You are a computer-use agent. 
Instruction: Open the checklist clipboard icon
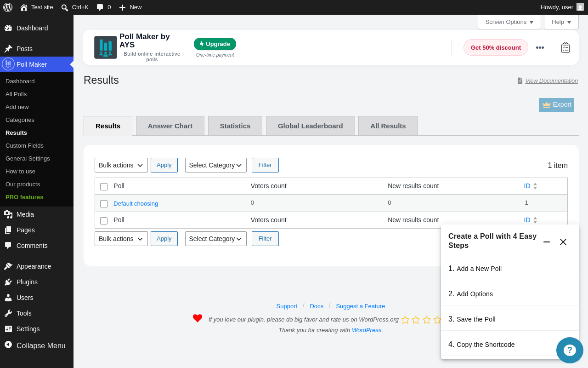[x=565, y=47]
